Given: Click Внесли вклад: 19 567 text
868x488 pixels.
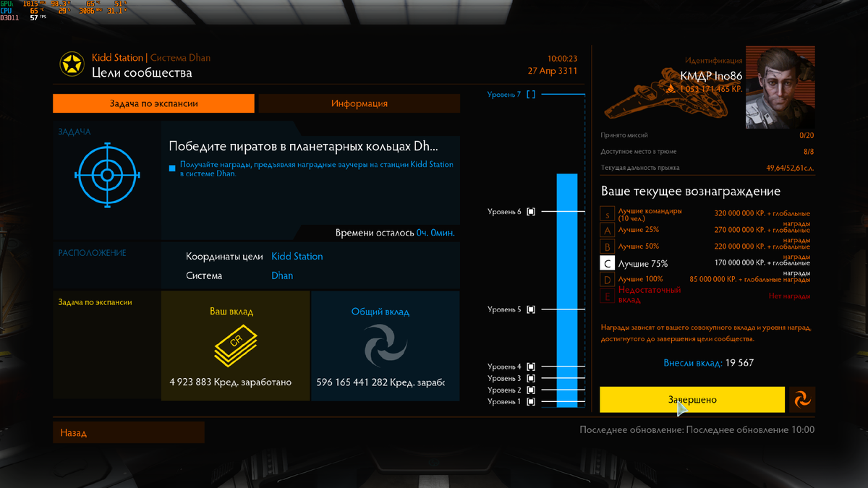Looking at the screenshot, I should (x=708, y=363).
